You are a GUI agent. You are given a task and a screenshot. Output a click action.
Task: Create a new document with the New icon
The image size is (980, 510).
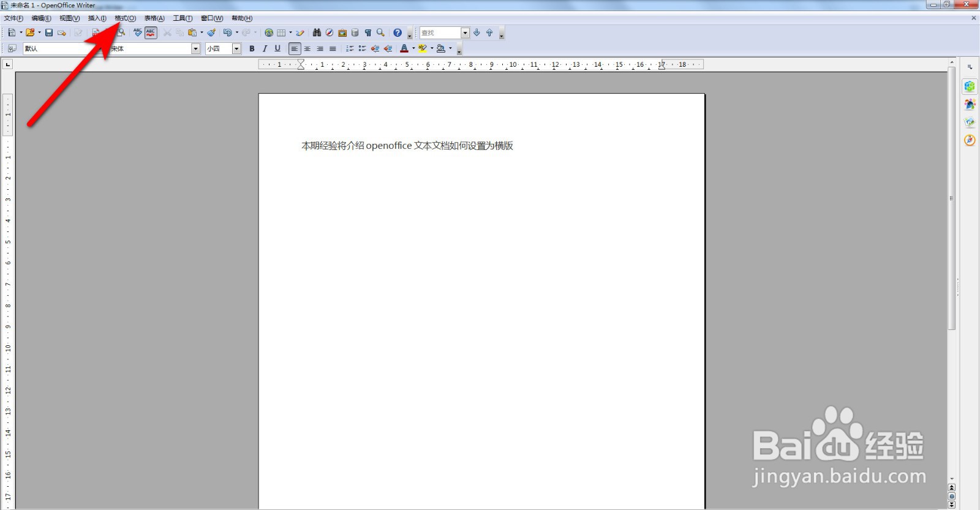coord(12,32)
